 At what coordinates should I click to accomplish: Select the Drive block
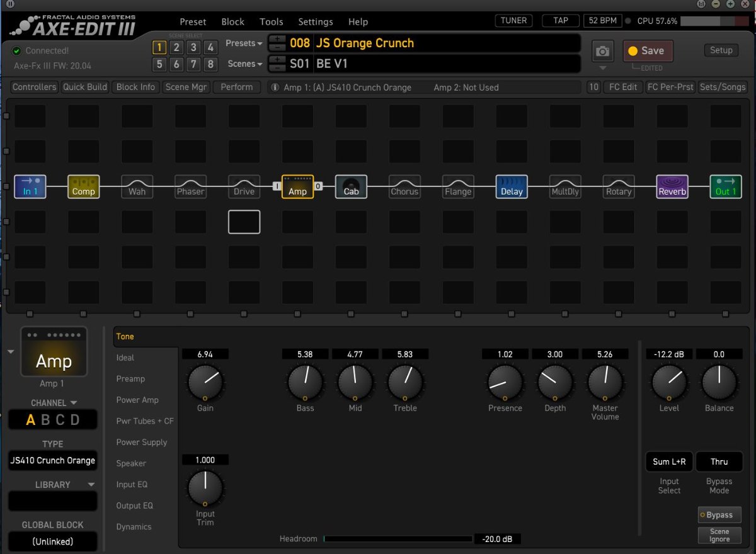tap(244, 186)
